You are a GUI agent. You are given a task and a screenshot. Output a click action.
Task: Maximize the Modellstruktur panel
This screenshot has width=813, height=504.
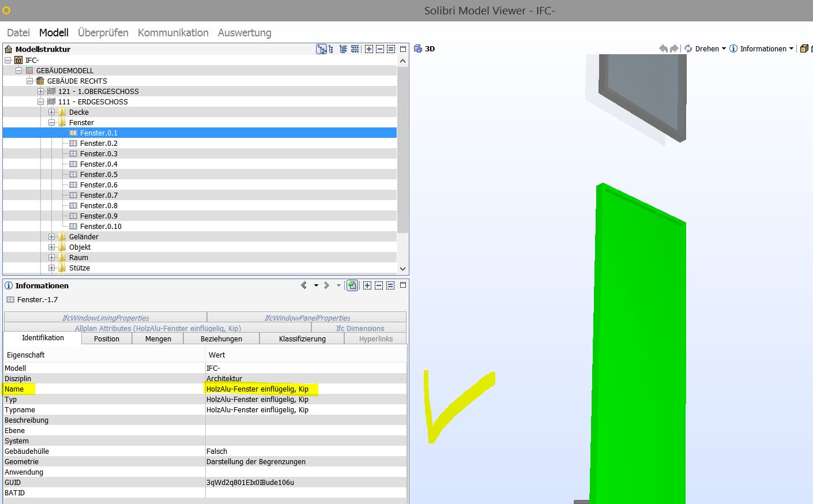(403, 49)
